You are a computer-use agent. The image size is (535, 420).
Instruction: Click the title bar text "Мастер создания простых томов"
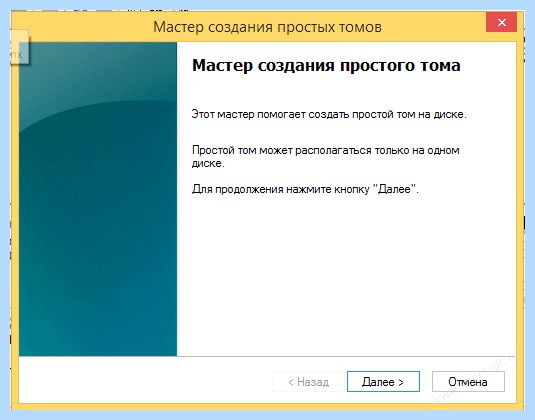267,27
